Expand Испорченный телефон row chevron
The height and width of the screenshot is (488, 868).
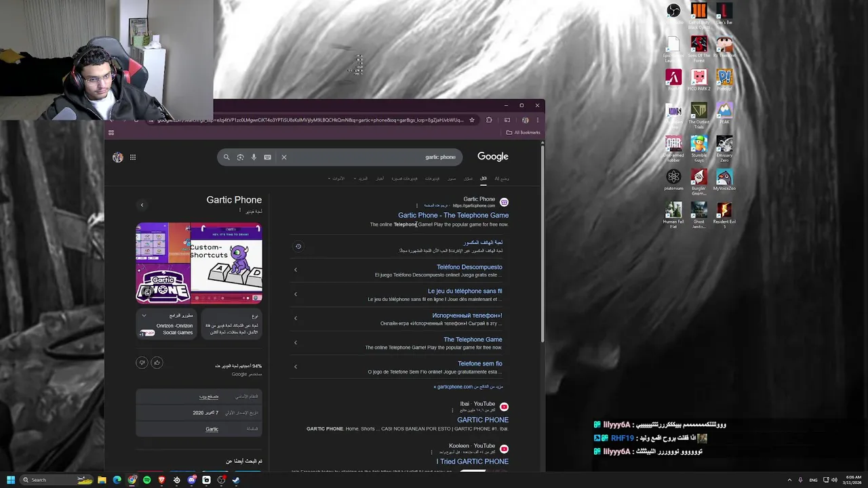click(296, 318)
